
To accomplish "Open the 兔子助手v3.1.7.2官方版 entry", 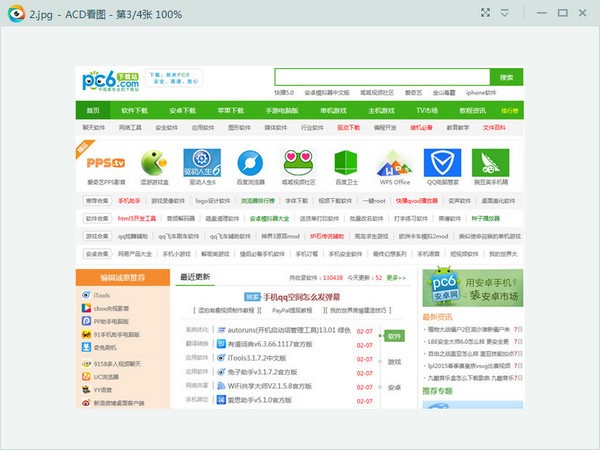I will click(x=262, y=372).
